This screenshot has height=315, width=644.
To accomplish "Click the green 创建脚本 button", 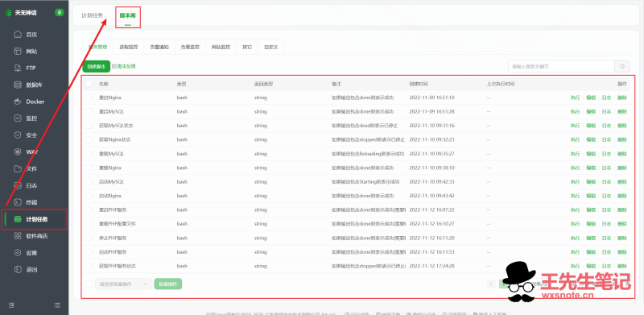I will [x=97, y=66].
